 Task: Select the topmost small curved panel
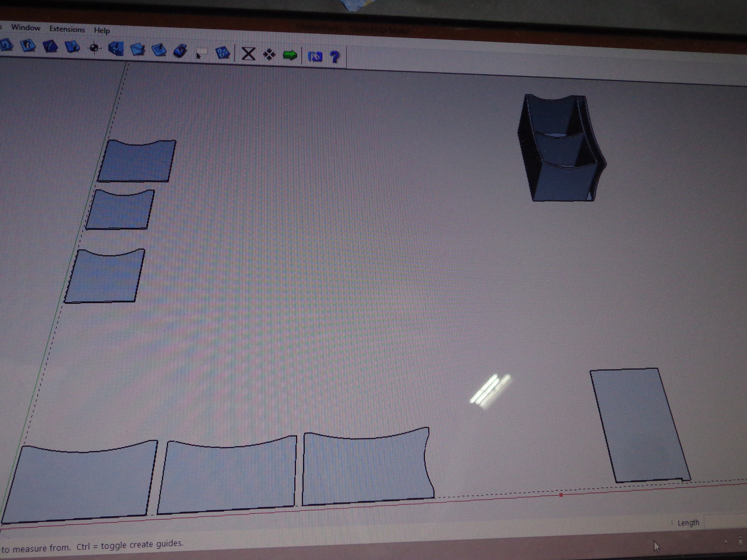(137, 162)
